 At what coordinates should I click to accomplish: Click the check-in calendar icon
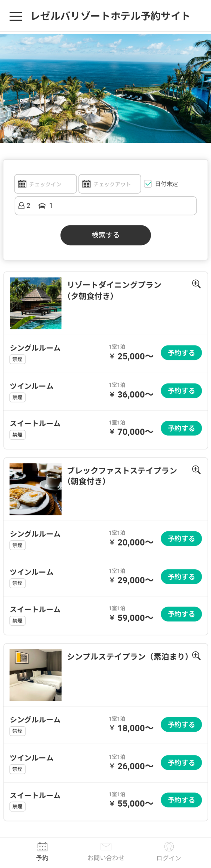click(x=22, y=184)
